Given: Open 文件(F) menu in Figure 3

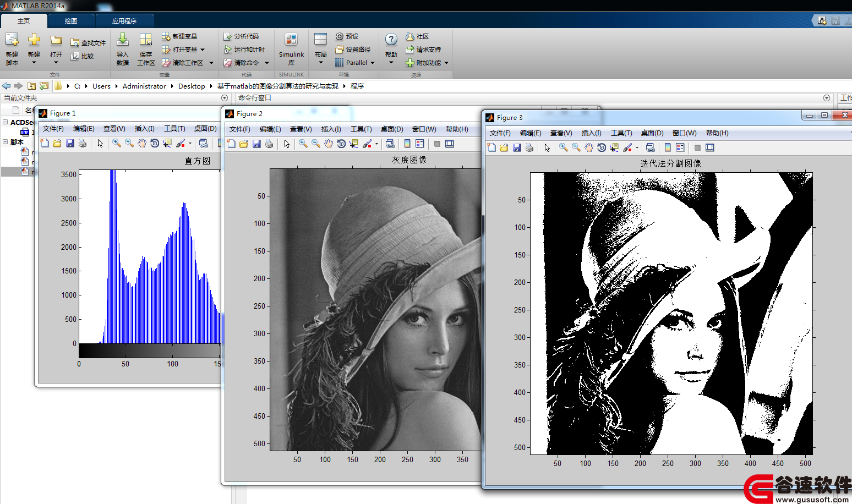Looking at the screenshot, I should (500, 133).
